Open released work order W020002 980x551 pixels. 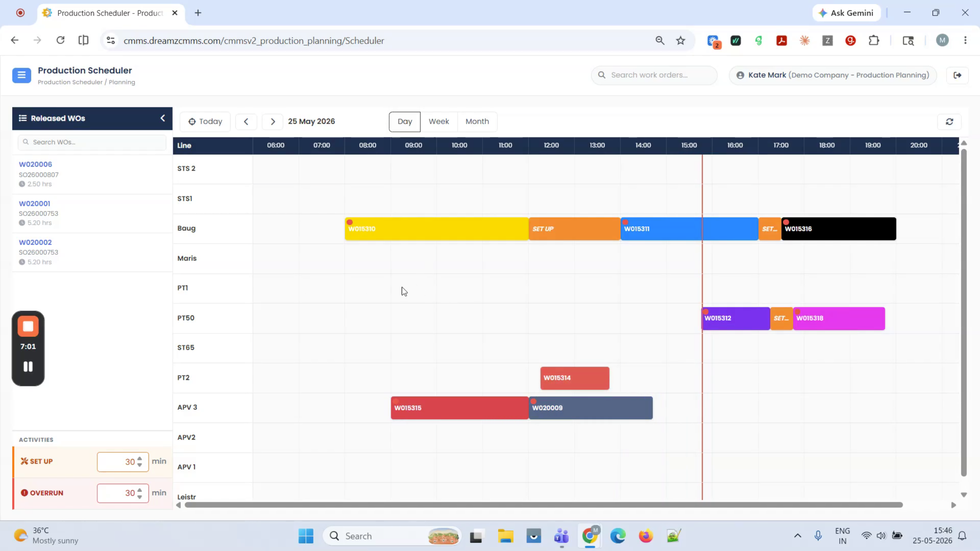click(x=35, y=242)
